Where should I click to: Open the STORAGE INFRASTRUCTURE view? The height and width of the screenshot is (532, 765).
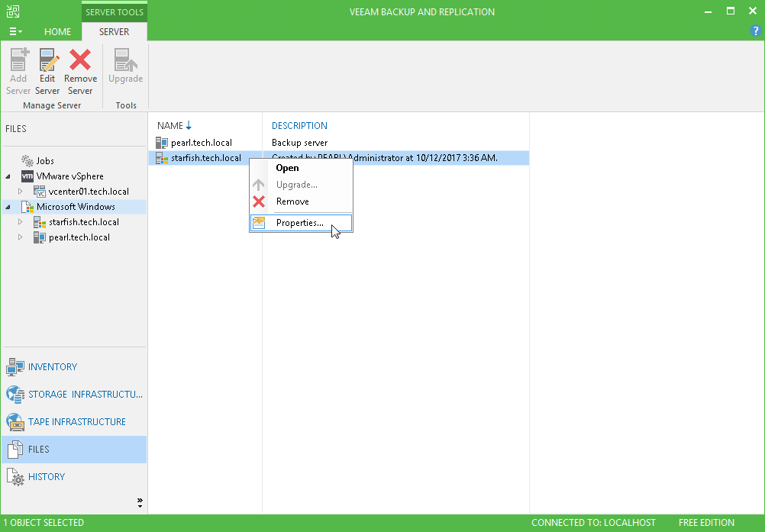coord(74,394)
